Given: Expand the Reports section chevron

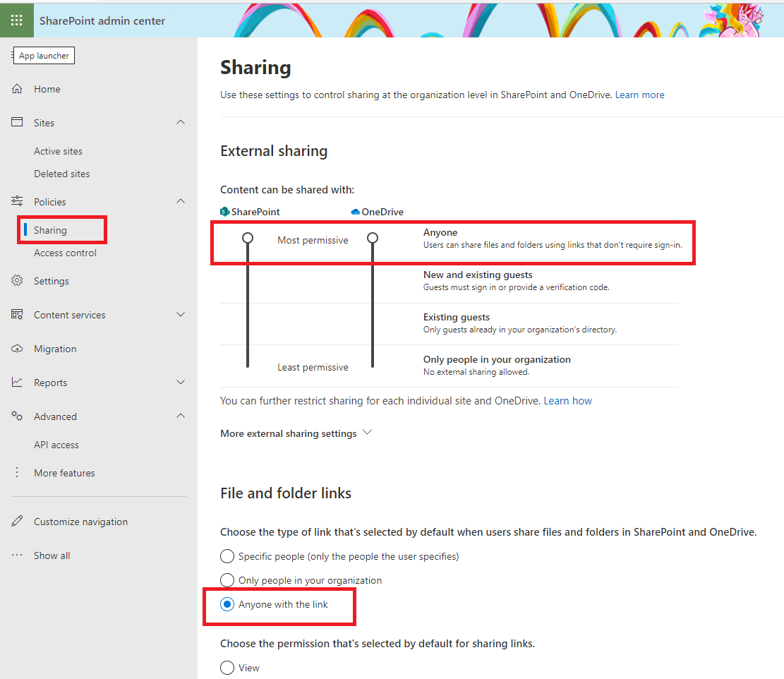Looking at the screenshot, I should (181, 382).
